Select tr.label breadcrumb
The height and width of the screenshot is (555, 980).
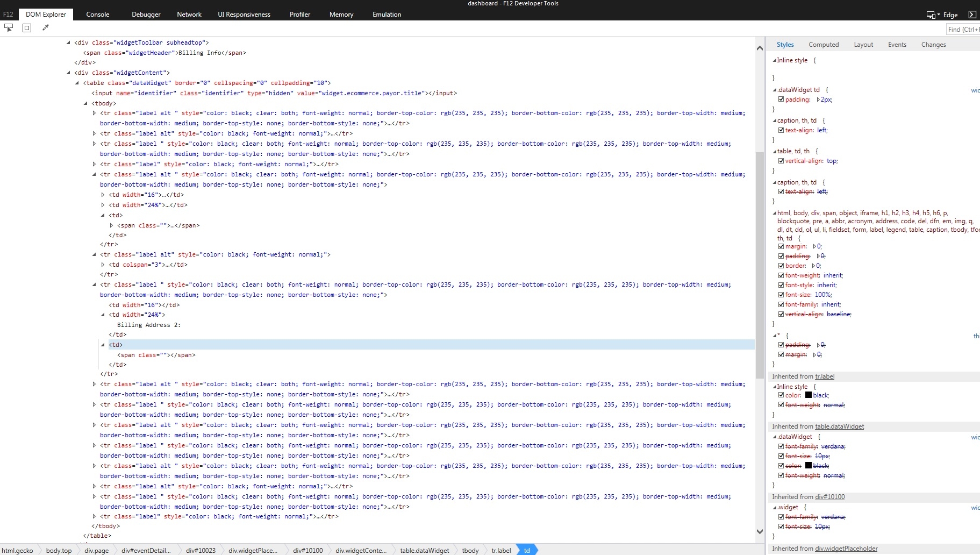(x=501, y=550)
